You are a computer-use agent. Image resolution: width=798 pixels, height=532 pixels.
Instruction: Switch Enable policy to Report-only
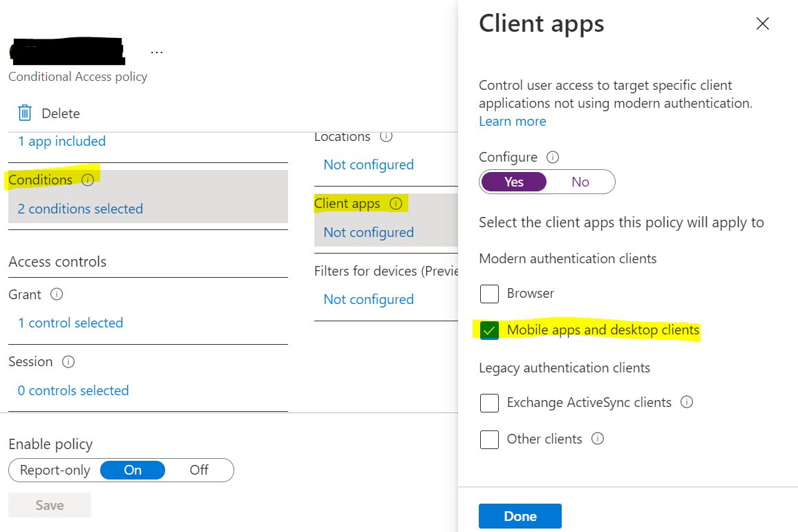(x=55, y=471)
